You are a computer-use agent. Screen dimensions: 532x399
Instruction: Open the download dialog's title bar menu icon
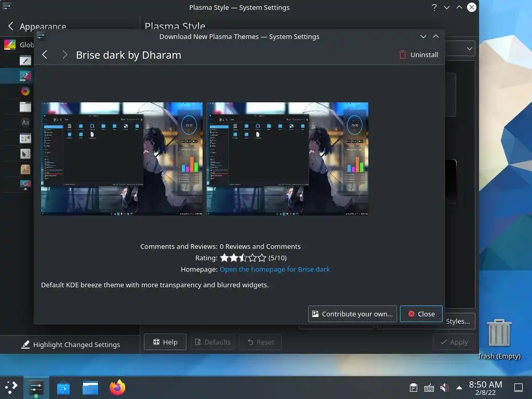click(x=41, y=36)
